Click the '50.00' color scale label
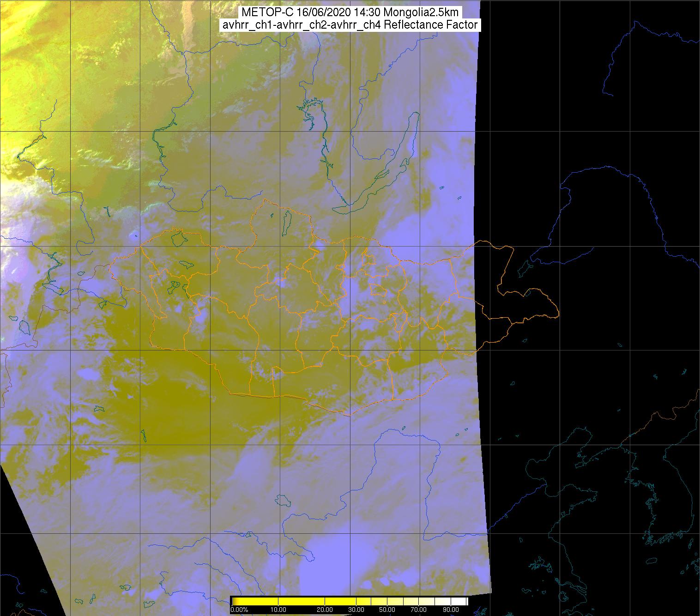The height and width of the screenshot is (616, 700). point(388,610)
